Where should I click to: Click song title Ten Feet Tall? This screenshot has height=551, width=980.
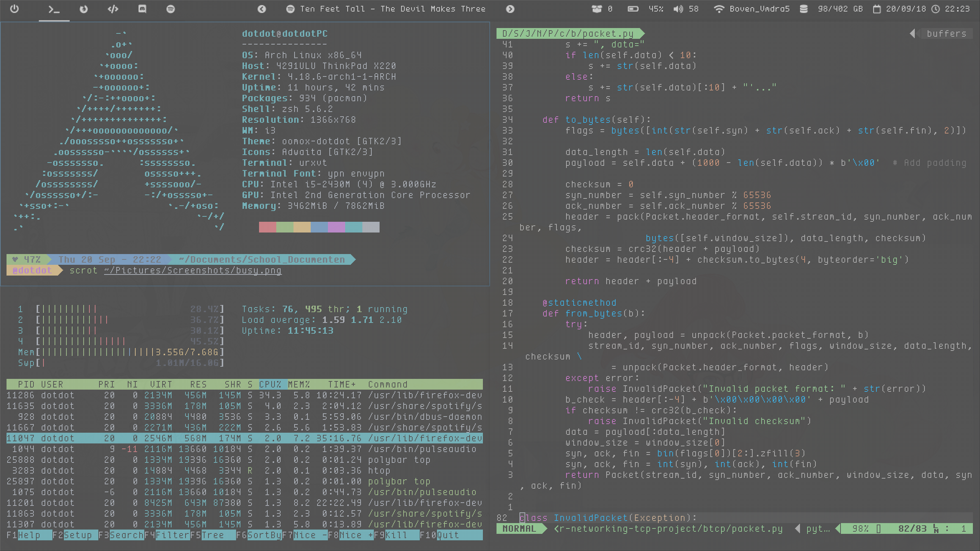tap(392, 9)
